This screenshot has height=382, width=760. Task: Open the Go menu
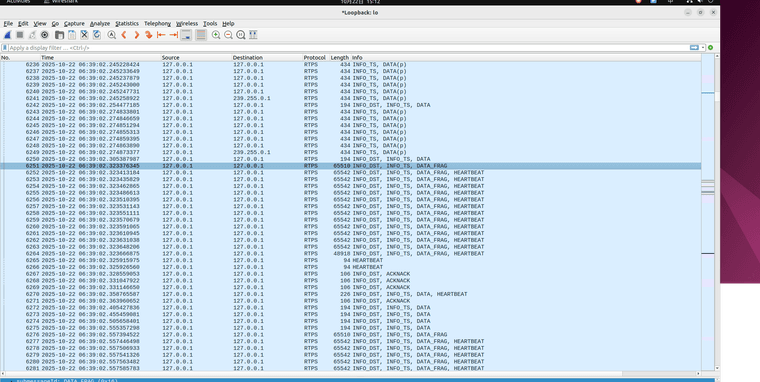55,23
